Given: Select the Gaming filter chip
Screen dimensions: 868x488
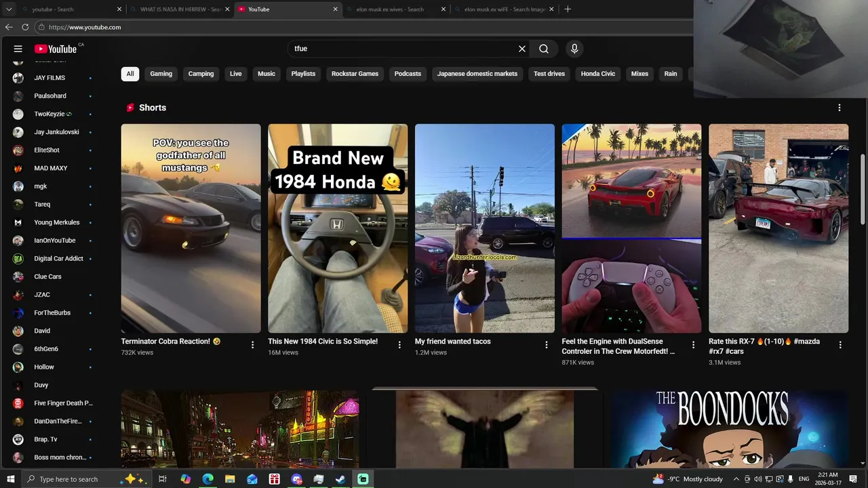Looking at the screenshot, I should [x=161, y=74].
